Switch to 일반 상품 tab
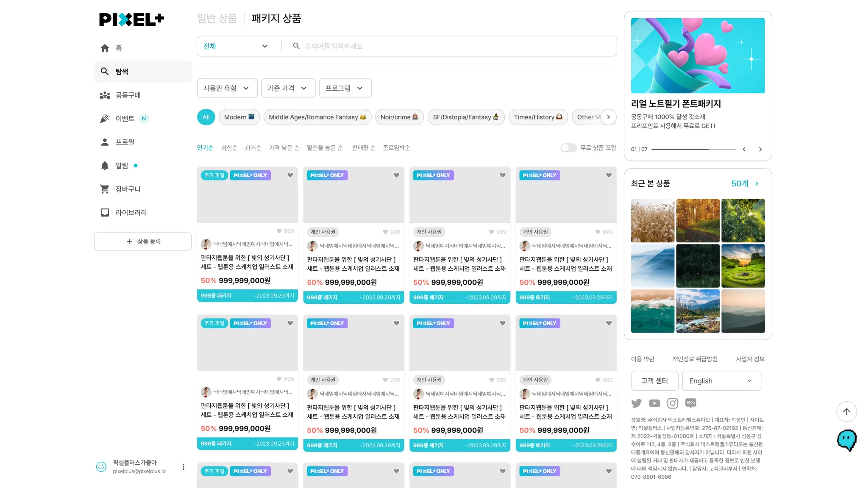Screen dimensions: 868x488 [x=217, y=19]
